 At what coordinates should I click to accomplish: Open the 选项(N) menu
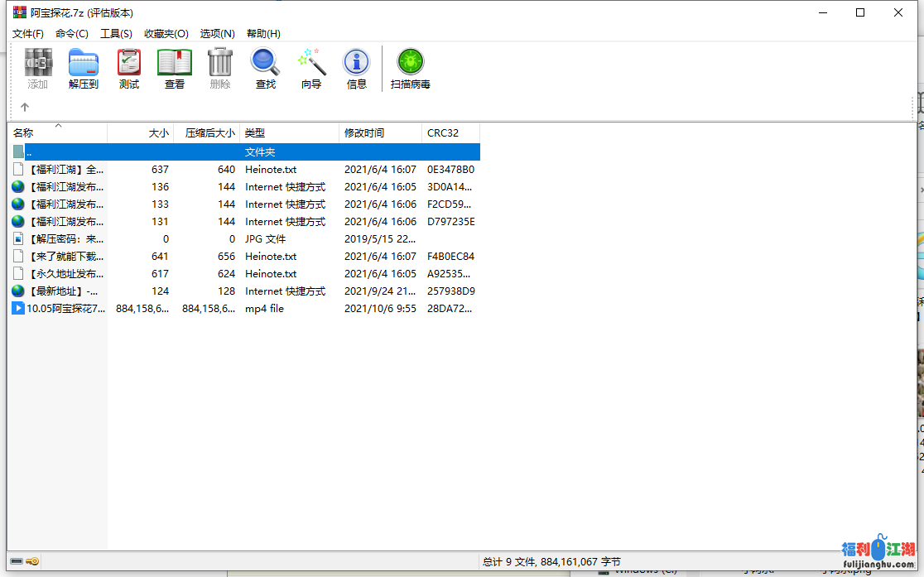click(217, 34)
